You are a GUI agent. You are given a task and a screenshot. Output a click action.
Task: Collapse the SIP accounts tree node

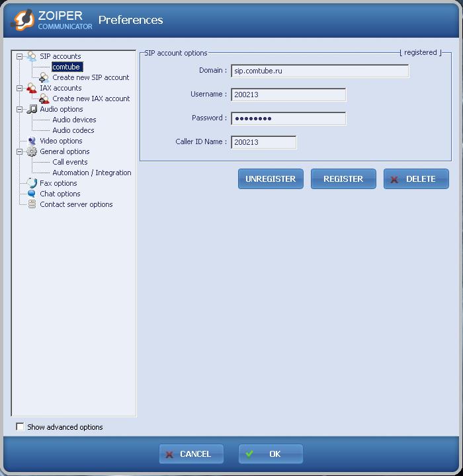19,56
